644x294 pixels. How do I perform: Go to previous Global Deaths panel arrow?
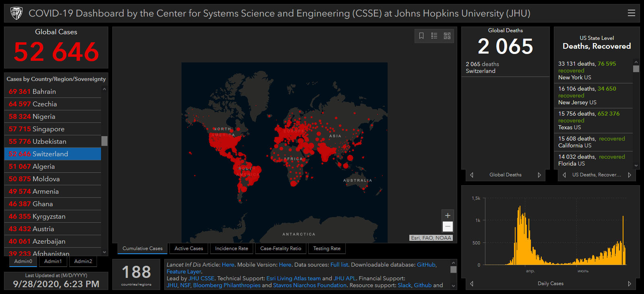472,175
